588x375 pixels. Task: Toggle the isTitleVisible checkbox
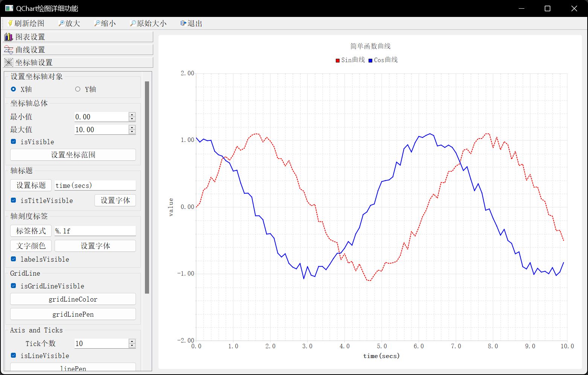click(x=14, y=200)
